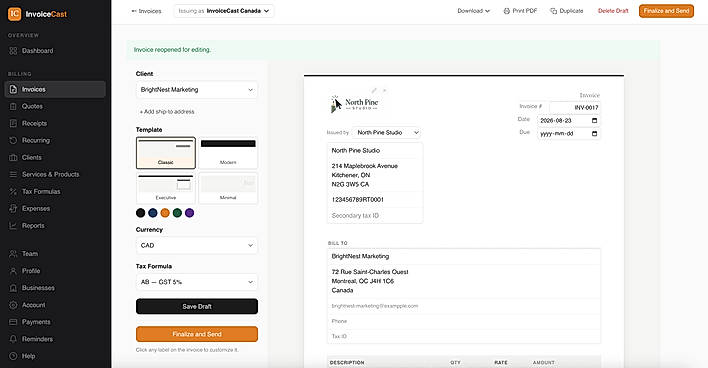Open the Issued by North Pine Studio dropdown
This screenshot has height=368, width=708.
[x=387, y=133]
